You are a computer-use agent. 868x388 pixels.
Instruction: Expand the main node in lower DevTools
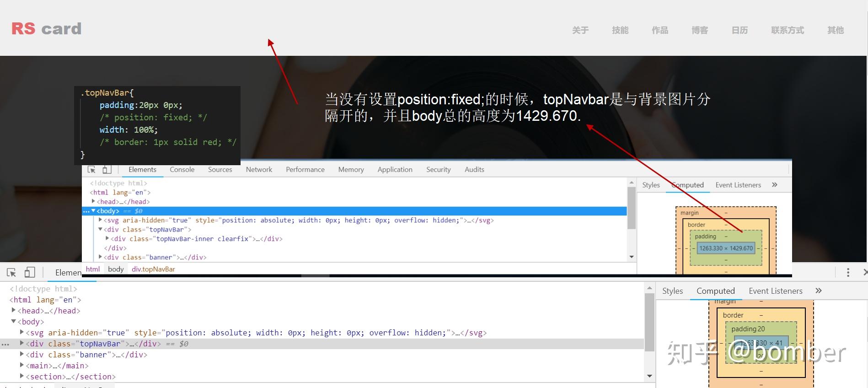point(22,365)
